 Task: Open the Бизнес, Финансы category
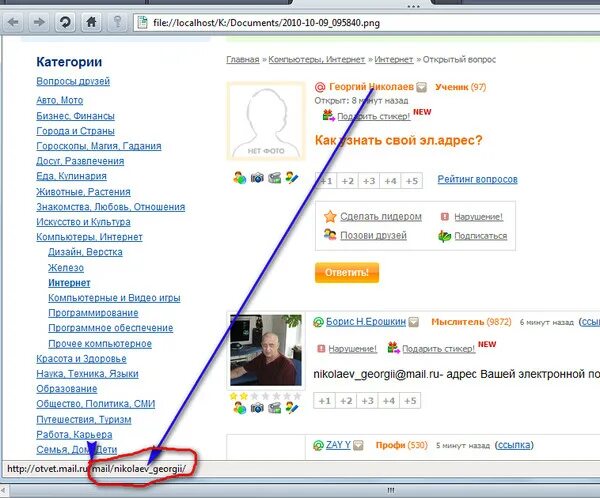tap(75, 116)
